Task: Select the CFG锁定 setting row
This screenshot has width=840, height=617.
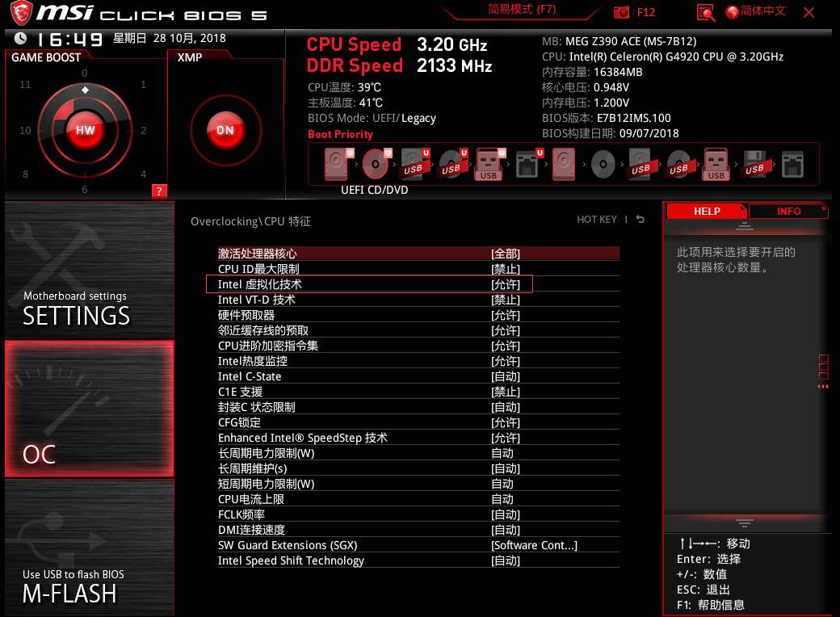Action: tap(418, 422)
